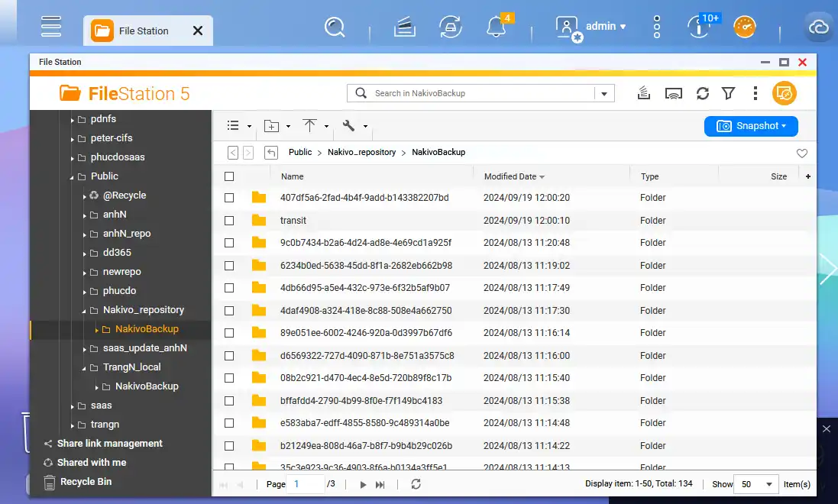Navigate to Nakivo_repository in the breadcrumb
The width and height of the screenshot is (838, 504).
pyautogui.click(x=362, y=152)
